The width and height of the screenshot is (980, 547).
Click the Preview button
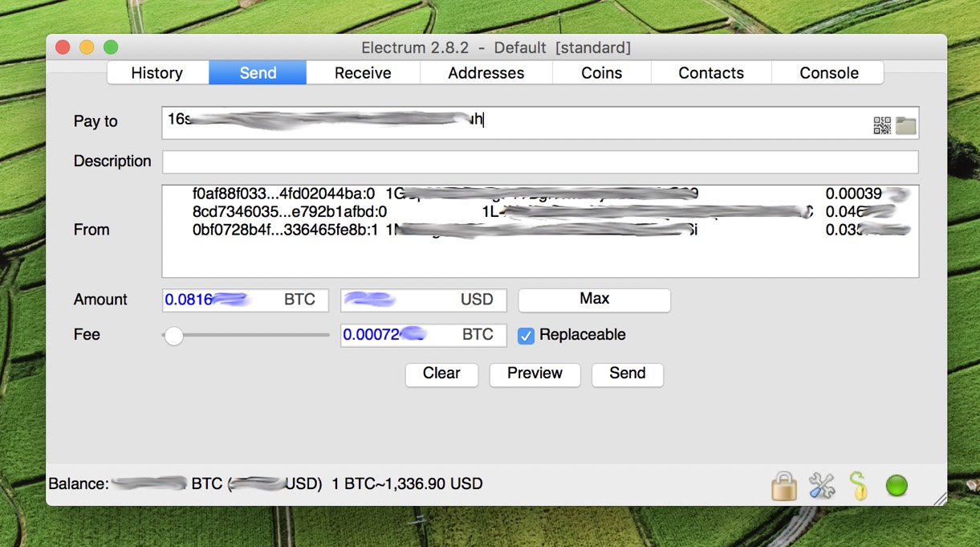[535, 374]
